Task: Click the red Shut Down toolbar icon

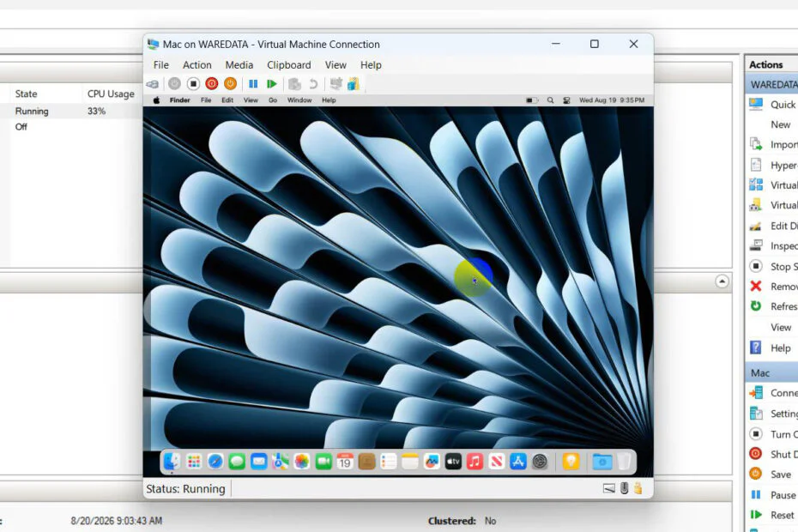Action: [x=212, y=83]
